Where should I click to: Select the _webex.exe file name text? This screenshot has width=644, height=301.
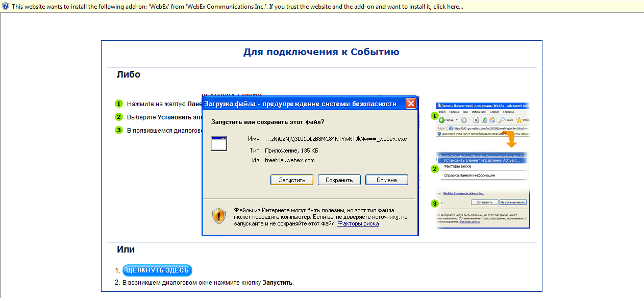[x=336, y=139]
